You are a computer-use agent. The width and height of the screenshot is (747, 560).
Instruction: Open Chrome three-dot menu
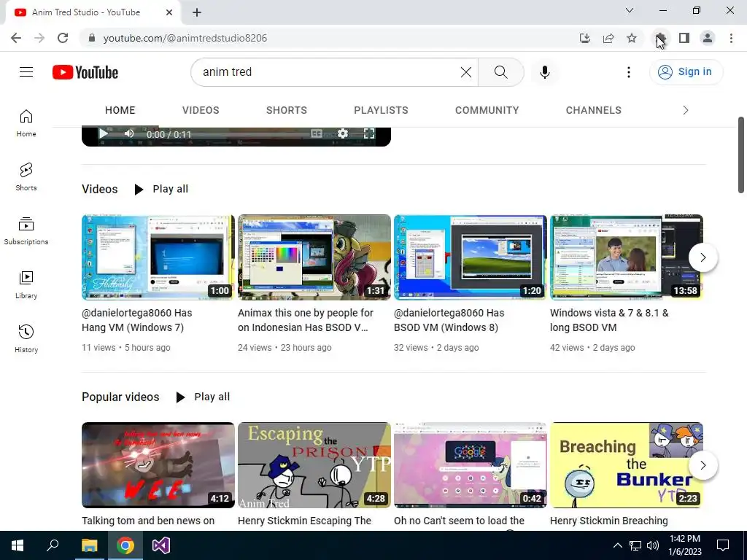731,38
